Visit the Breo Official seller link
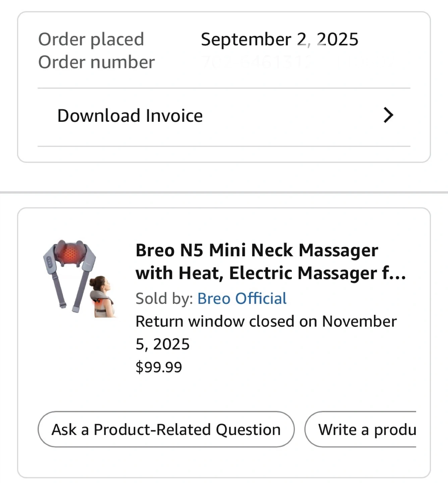This screenshot has width=448, height=483. click(242, 299)
